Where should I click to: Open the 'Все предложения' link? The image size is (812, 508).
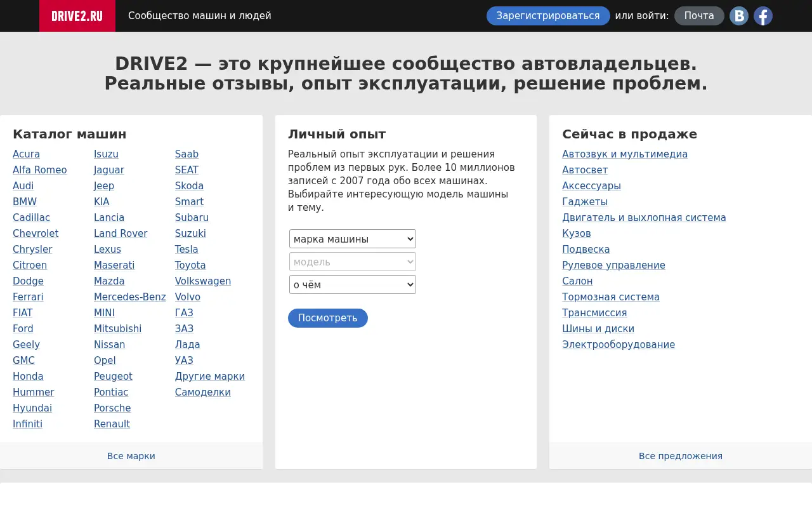click(681, 456)
